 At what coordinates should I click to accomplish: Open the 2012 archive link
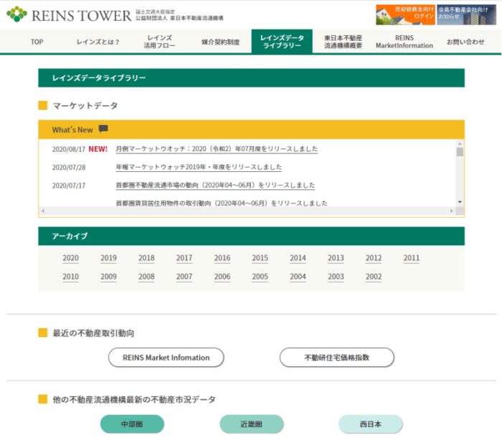(x=374, y=258)
